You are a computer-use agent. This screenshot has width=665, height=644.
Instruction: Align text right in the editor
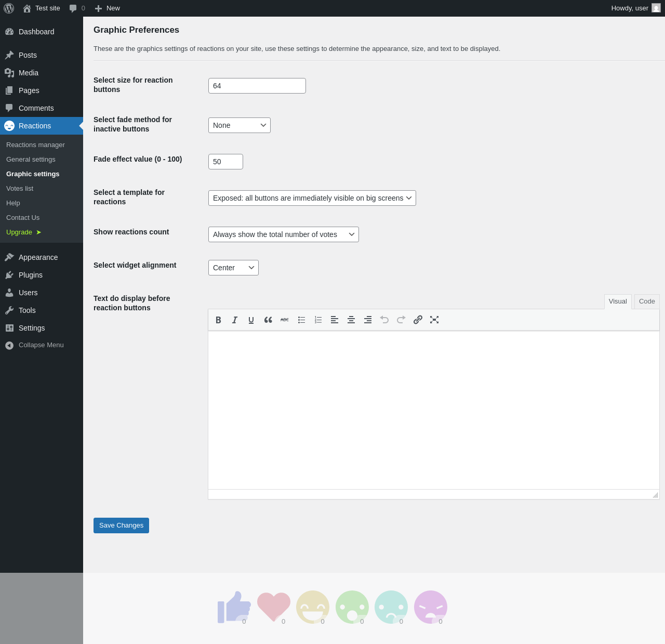click(368, 320)
